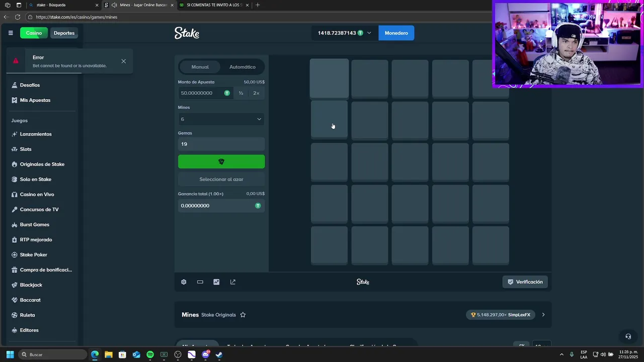Open live support headset icon
Screen dimensions: 644x362
pyautogui.click(x=628, y=336)
